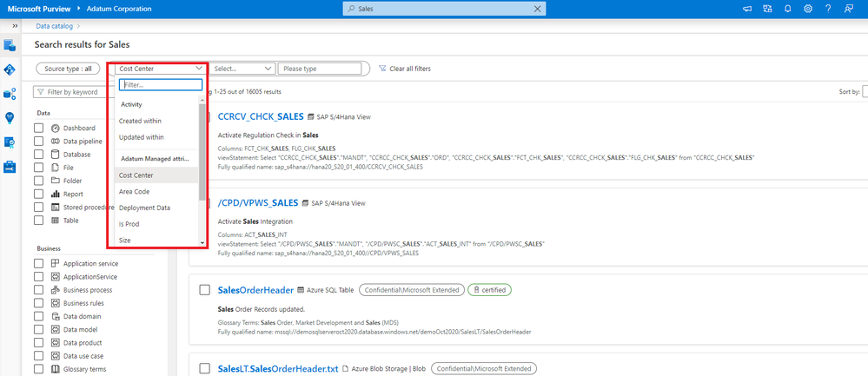This screenshot has width=868, height=376.
Task: Open the Select... operator dropdown
Action: click(x=243, y=69)
